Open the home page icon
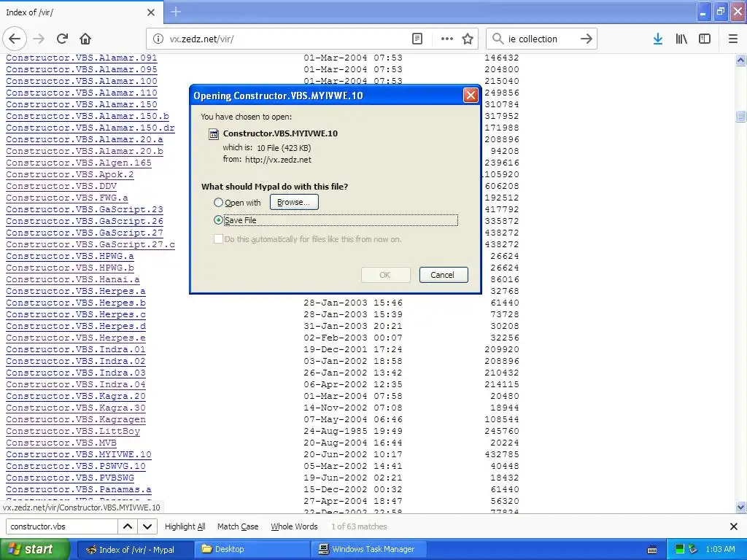The image size is (747, 560). click(85, 39)
